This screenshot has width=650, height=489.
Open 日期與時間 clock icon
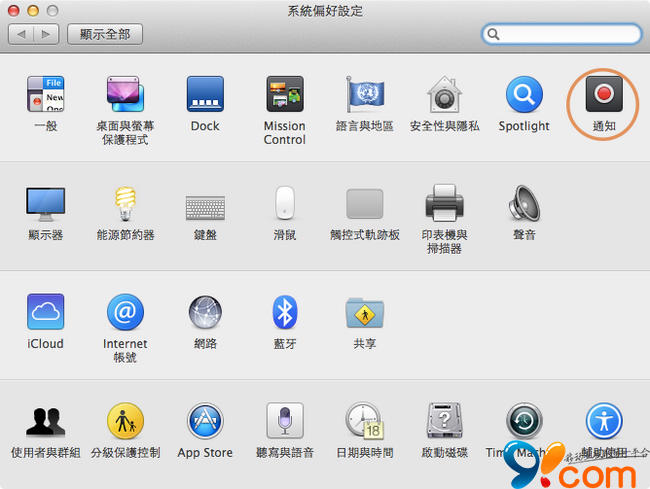pos(365,421)
